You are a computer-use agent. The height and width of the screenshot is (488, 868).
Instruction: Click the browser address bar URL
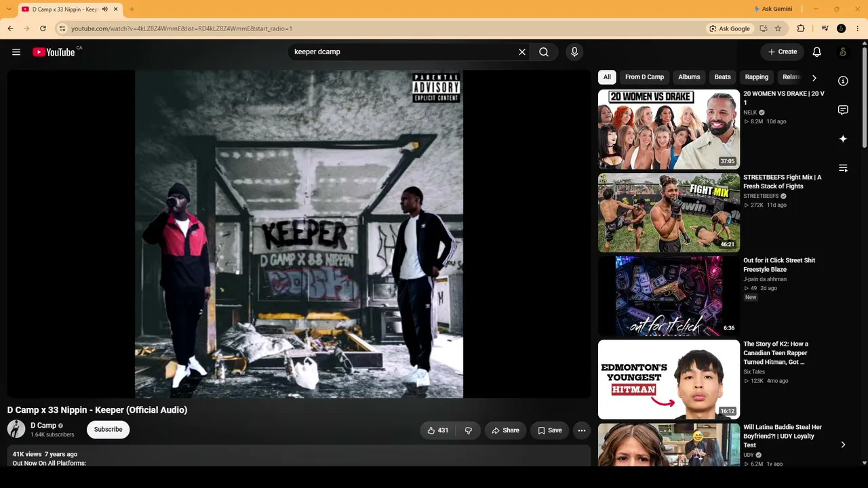click(182, 28)
